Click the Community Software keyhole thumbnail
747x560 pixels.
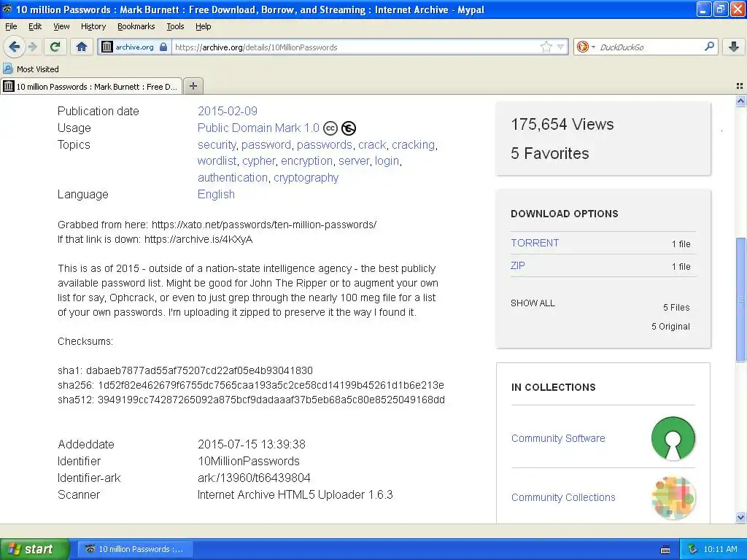[x=673, y=438]
